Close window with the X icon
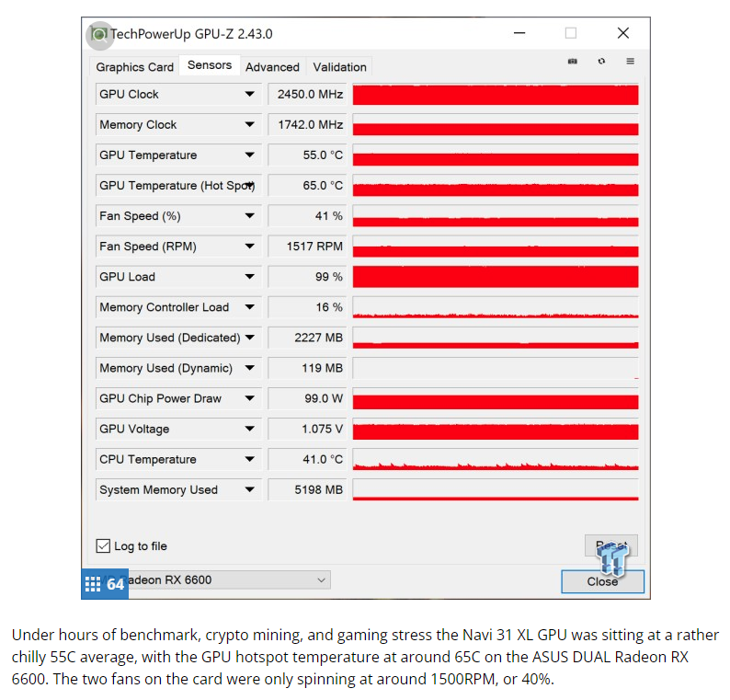 [623, 33]
